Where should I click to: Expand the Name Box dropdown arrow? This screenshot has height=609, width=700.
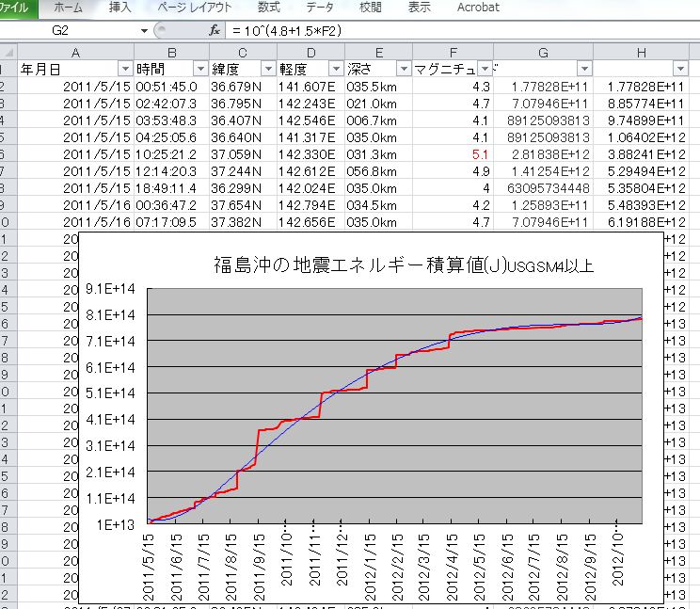[144, 30]
